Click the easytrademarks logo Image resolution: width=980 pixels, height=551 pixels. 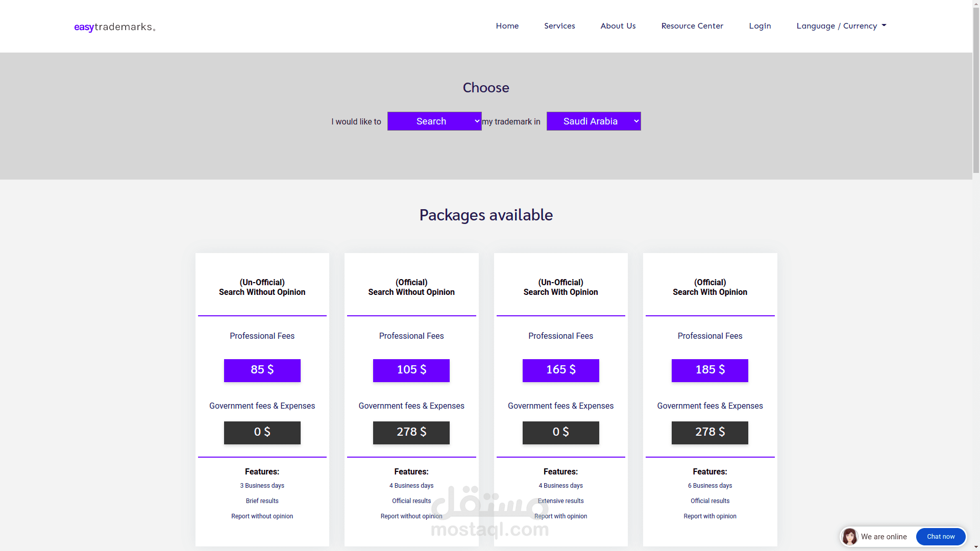coord(114,27)
